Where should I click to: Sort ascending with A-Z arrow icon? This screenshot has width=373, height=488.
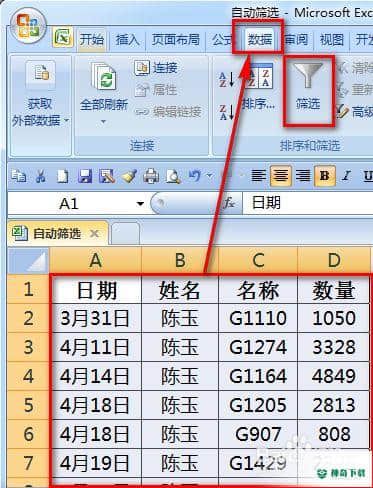click(227, 80)
